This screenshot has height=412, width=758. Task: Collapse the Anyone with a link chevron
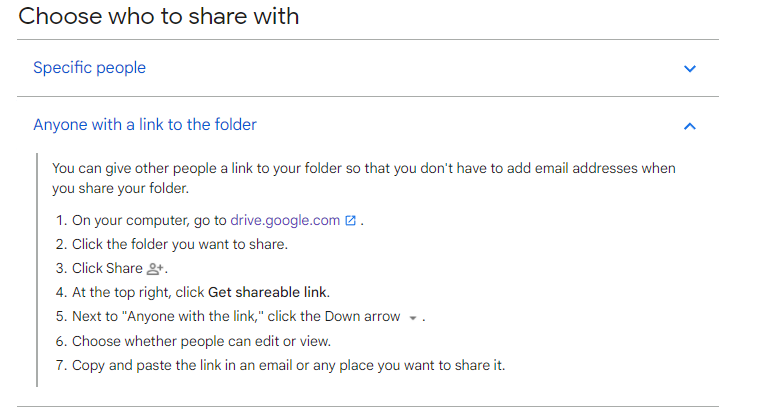coord(690,126)
